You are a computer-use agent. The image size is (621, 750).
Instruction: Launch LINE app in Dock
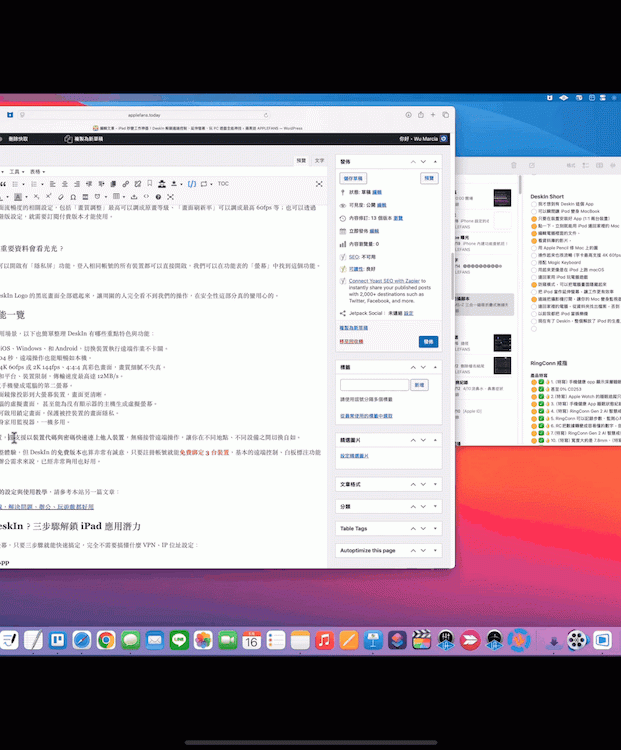(180, 639)
